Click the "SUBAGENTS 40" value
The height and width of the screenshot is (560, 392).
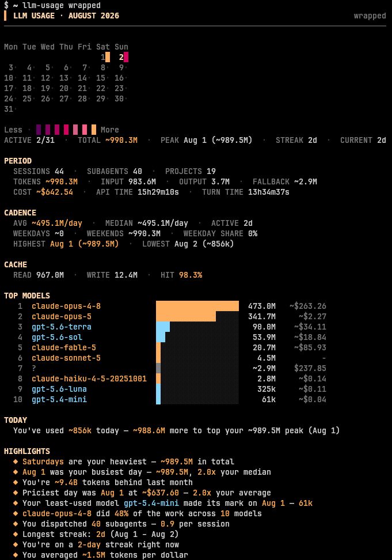[x=115, y=171]
